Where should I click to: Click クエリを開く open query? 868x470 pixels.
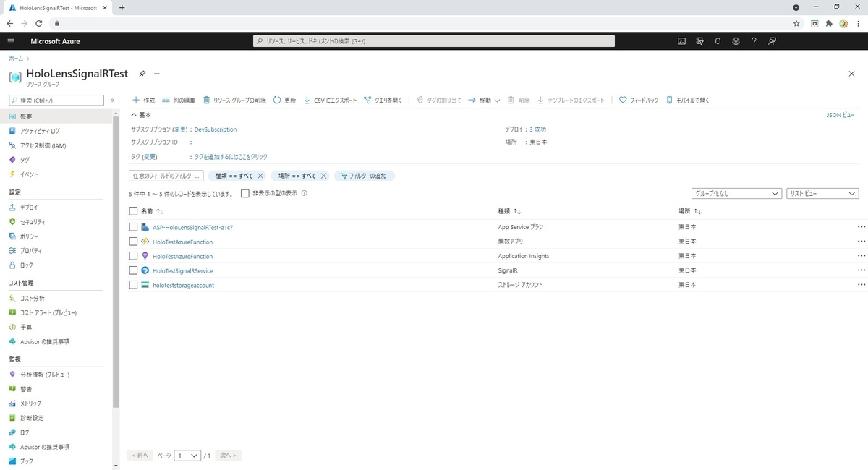pos(383,101)
